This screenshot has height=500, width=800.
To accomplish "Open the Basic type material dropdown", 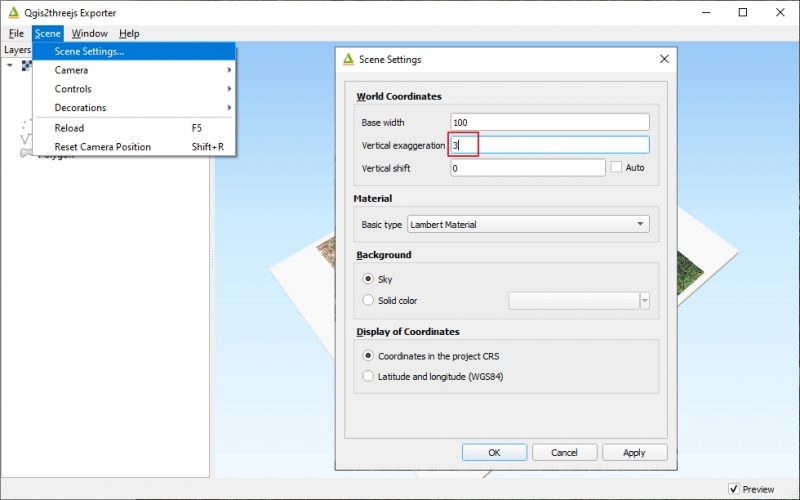I will pyautogui.click(x=528, y=224).
